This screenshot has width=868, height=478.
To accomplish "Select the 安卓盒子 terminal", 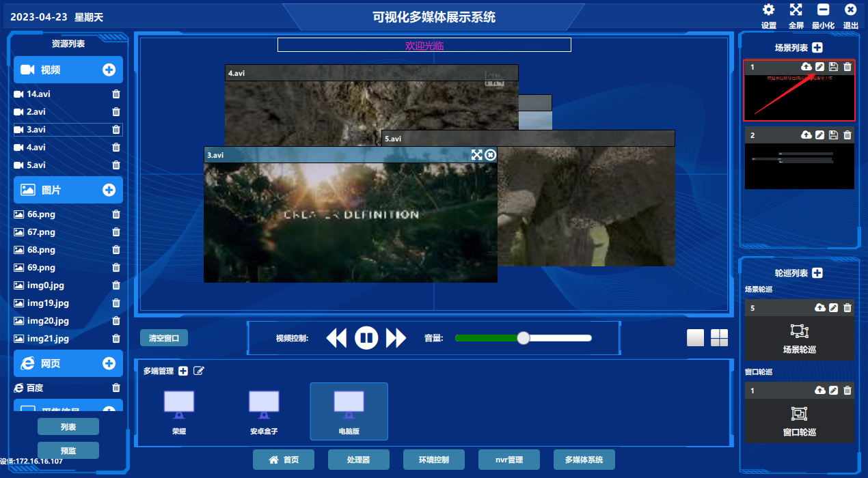I will pos(264,411).
